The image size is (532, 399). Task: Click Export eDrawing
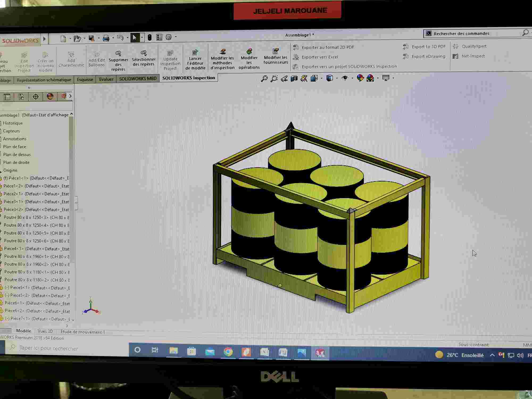424,56
